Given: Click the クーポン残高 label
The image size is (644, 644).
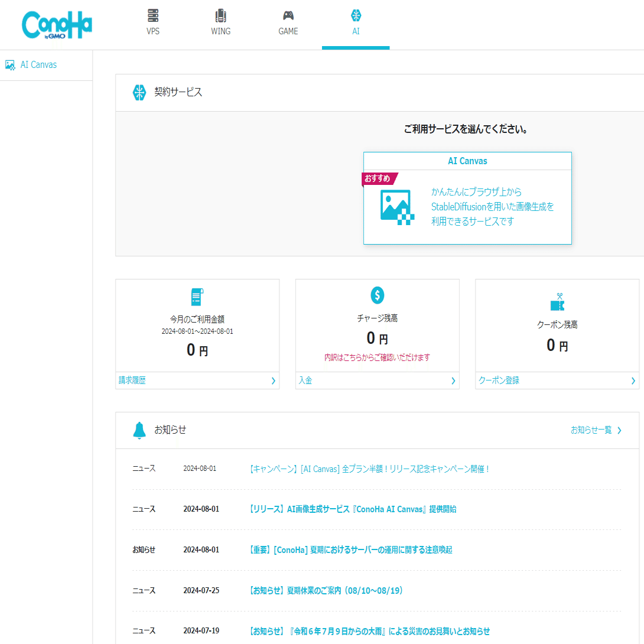Looking at the screenshot, I should [557, 324].
